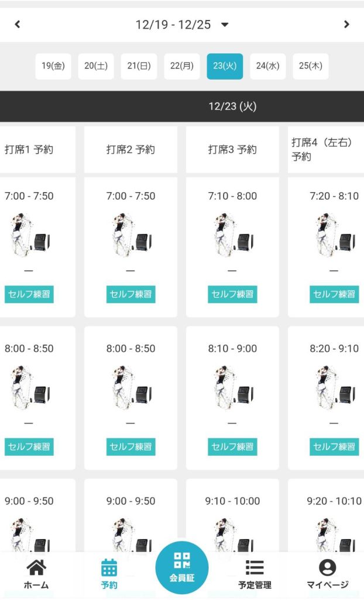Click セルフ練習 for 打席1 7:00 - 7:50
The image size is (364, 600).
click(x=29, y=294)
